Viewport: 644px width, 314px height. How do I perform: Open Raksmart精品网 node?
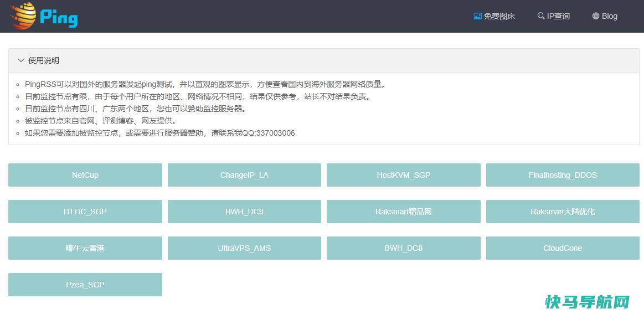pos(403,212)
